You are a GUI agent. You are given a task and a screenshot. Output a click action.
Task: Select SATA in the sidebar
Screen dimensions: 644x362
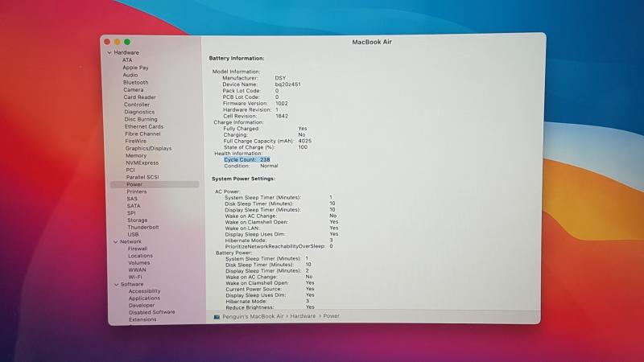click(134, 206)
